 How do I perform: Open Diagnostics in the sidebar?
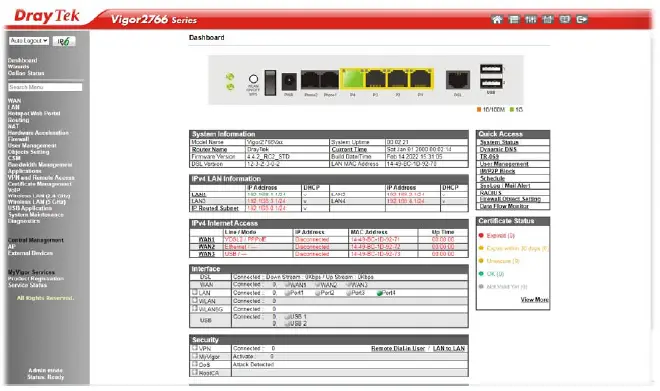click(x=24, y=221)
